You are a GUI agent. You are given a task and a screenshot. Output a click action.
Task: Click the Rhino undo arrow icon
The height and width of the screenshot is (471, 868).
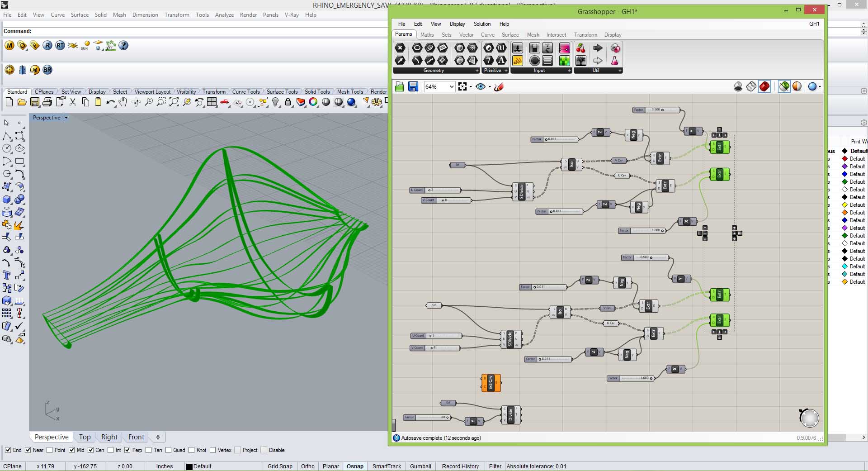110,103
